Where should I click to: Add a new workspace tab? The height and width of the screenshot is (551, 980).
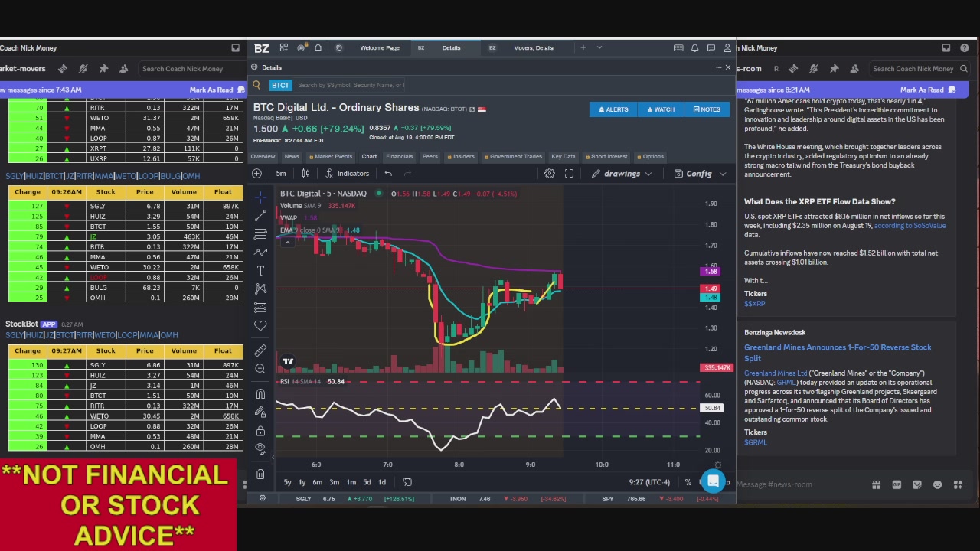point(583,47)
